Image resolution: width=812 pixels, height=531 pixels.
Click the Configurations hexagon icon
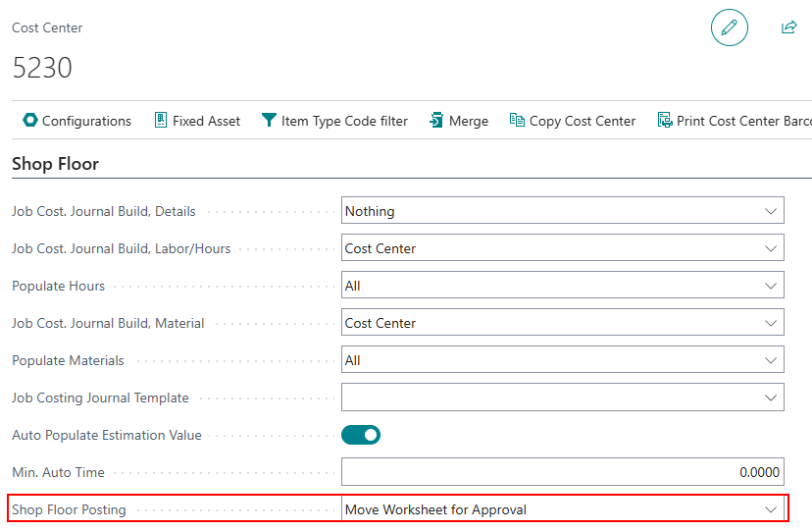(x=30, y=120)
